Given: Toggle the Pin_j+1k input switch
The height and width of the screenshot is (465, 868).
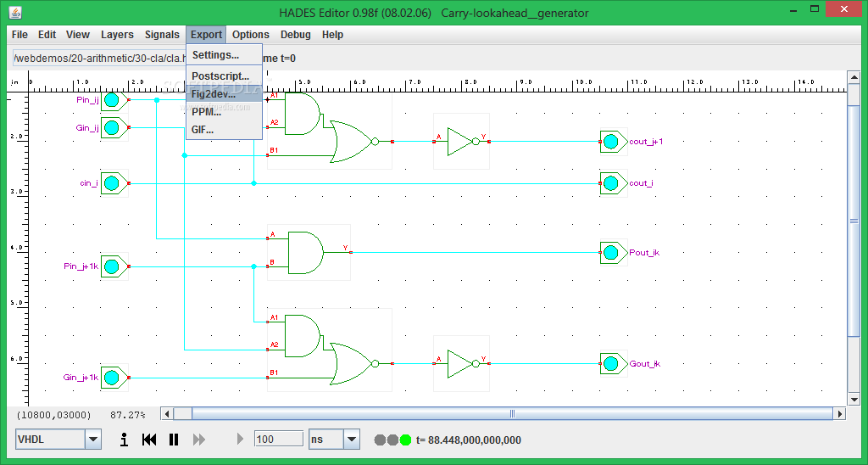Looking at the screenshot, I should pos(112,266).
